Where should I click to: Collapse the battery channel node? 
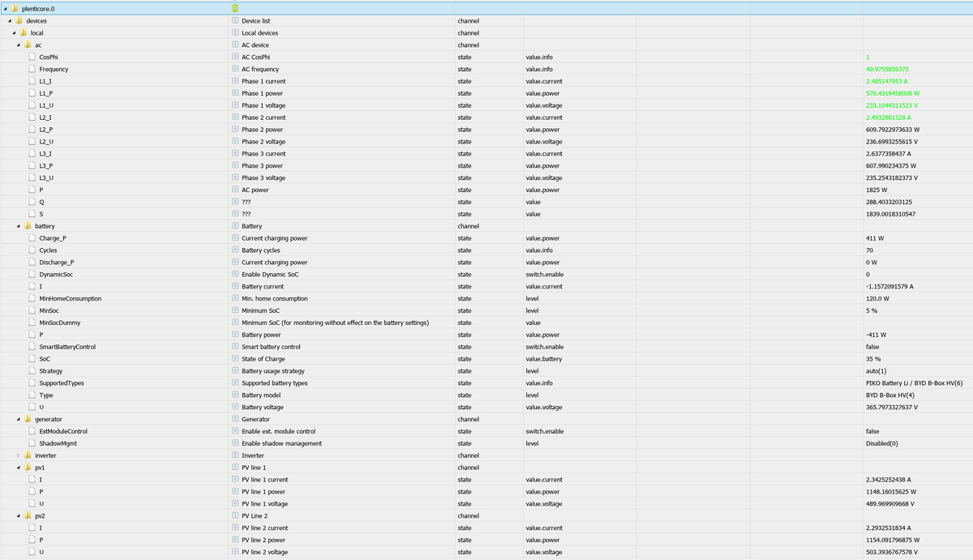(18, 226)
